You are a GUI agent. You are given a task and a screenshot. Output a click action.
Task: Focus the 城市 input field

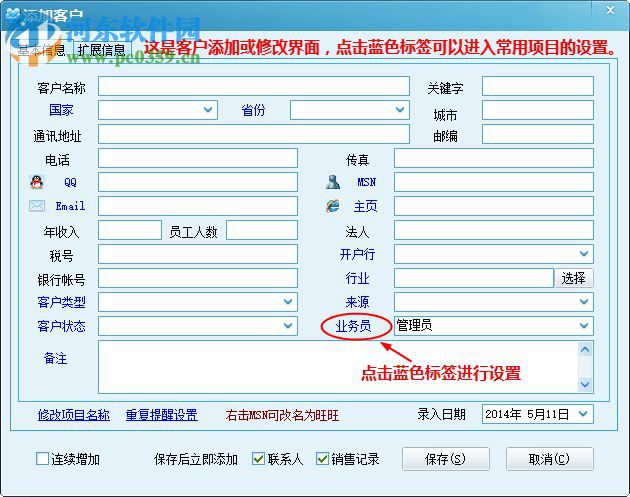click(538, 110)
